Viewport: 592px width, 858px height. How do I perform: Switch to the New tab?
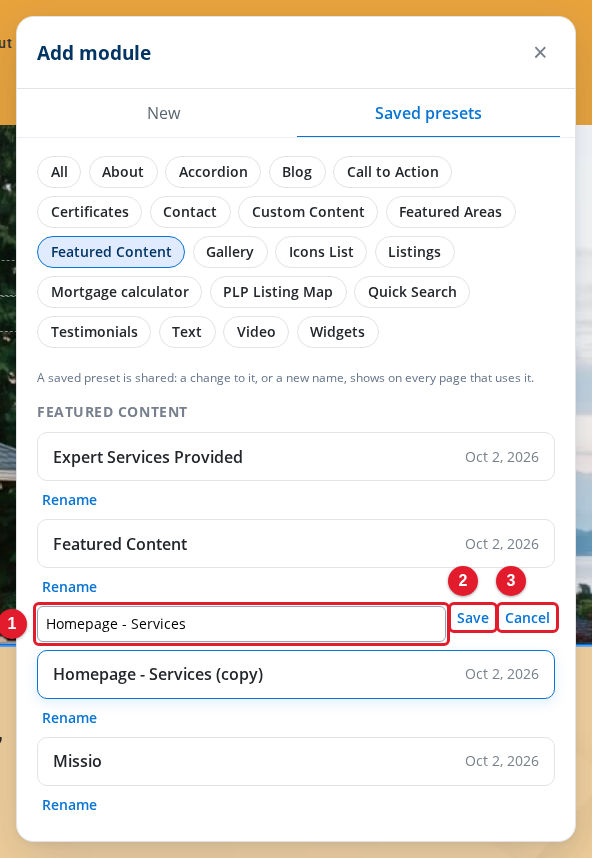click(164, 113)
